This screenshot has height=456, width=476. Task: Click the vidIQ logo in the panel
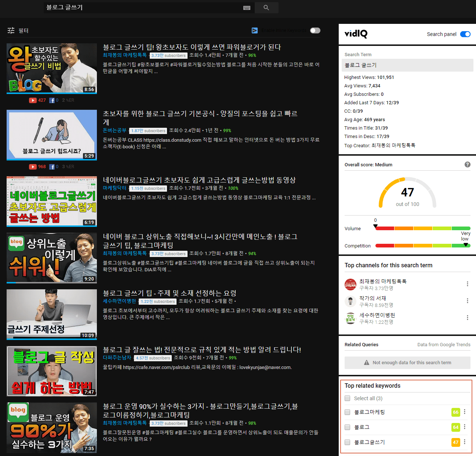coord(356,34)
